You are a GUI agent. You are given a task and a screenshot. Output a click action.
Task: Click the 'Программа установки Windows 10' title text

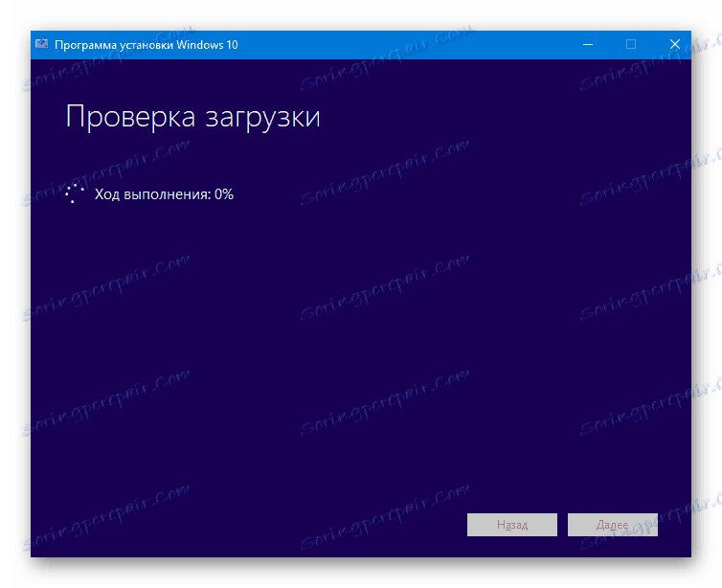coord(146,45)
